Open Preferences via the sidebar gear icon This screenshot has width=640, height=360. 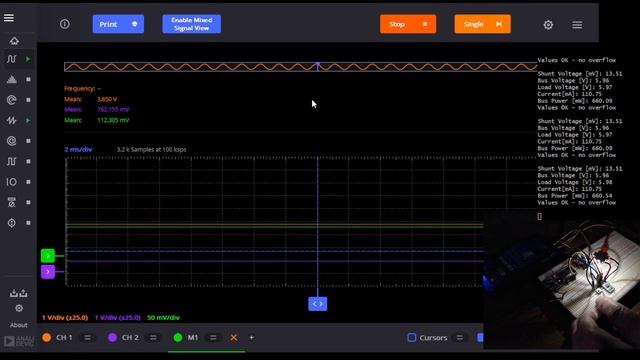19,308
